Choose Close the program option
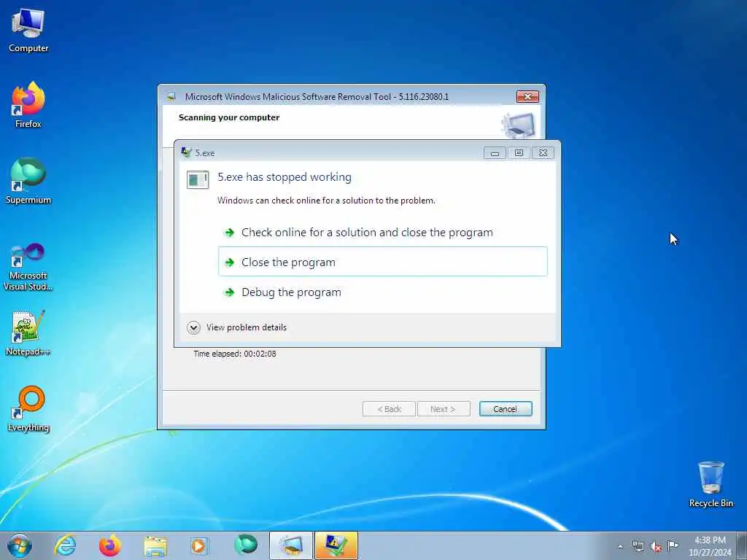747x560 pixels. click(x=383, y=262)
